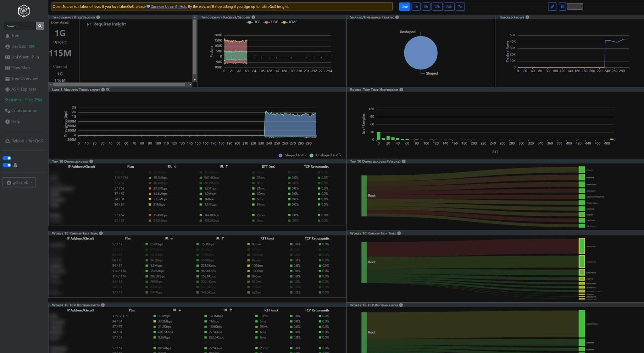Image resolution: width=644 pixels, height=353 pixels.
Task: Click throughput panel scrollbar down arrow
Action: (195, 80)
